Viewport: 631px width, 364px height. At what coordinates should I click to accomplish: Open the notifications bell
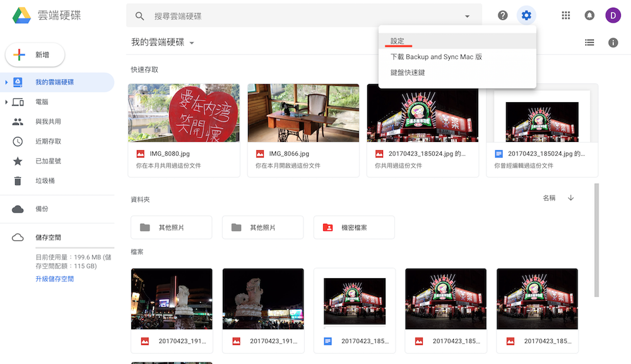589,15
